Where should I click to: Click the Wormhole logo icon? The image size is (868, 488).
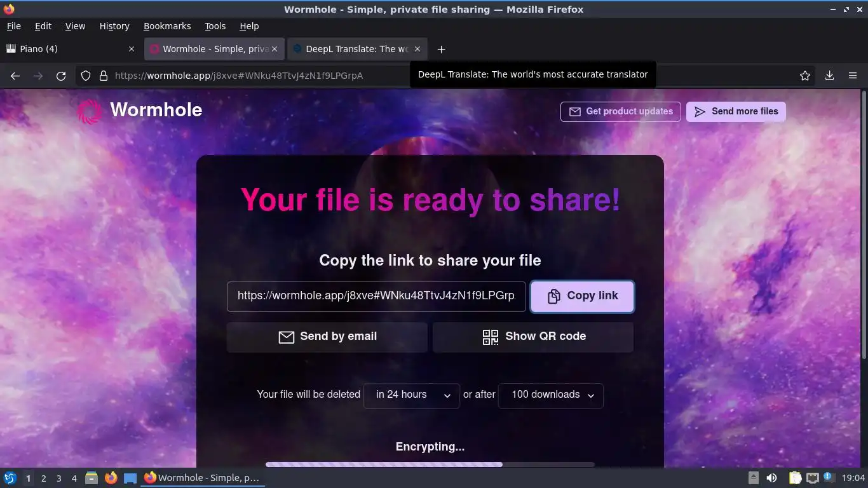click(89, 111)
